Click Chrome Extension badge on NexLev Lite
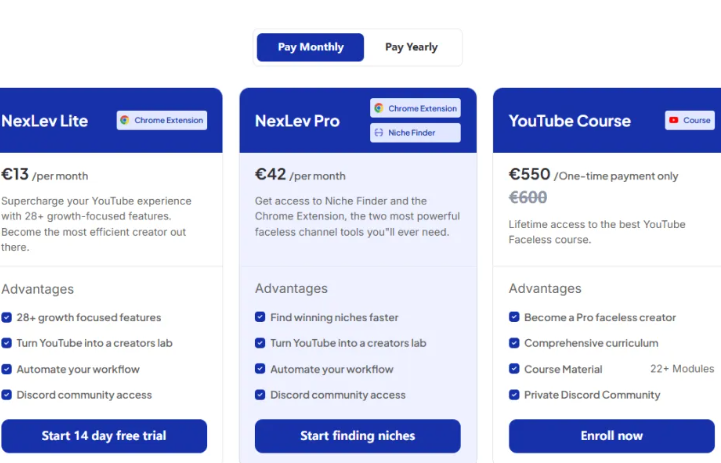Image resolution: width=721 pixels, height=463 pixels. [x=161, y=120]
